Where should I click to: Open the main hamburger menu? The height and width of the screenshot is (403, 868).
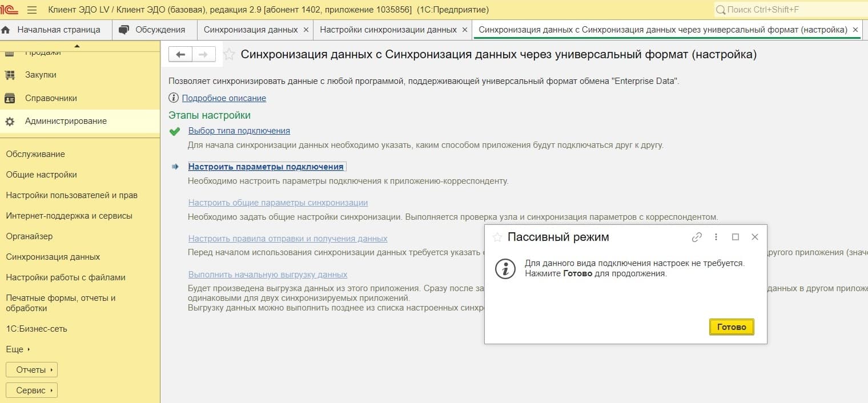pos(32,10)
